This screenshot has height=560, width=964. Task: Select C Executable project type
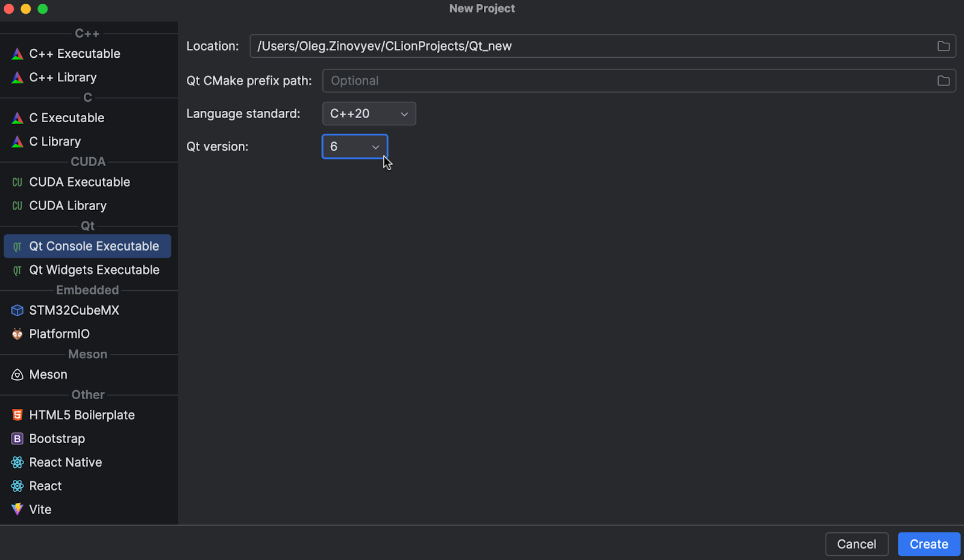point(88,118)
